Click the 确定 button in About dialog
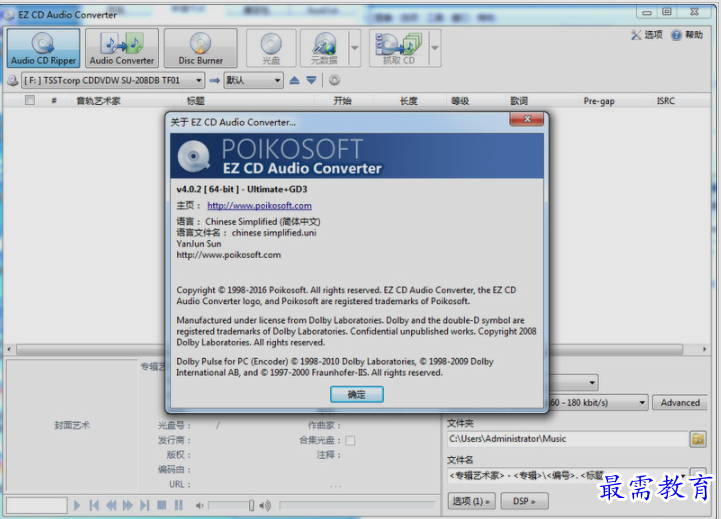The width and height of the screenshot is (721, 519). click(356, 394)
